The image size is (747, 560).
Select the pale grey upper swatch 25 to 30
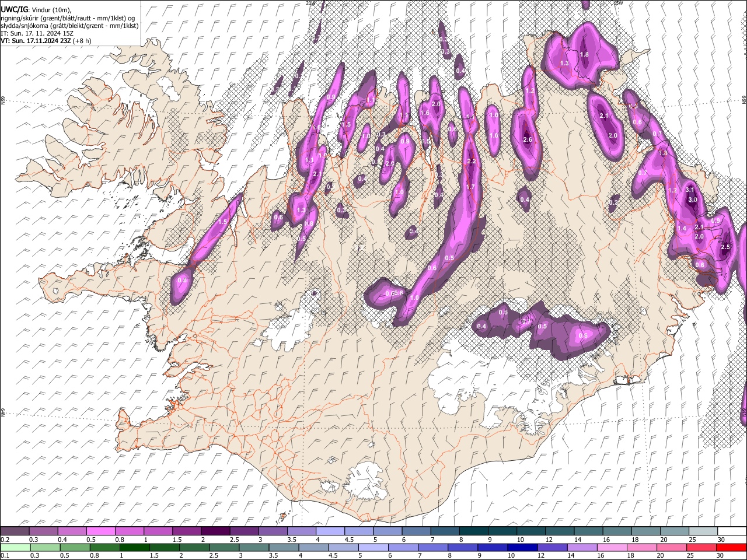pyautogui.click(x=704, y=531)
